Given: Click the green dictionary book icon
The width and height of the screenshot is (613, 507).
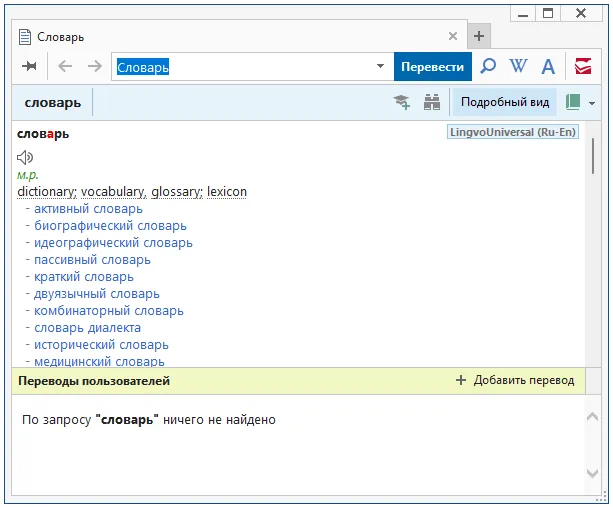Looking at the screenshot, I should [x=573, y=102].
